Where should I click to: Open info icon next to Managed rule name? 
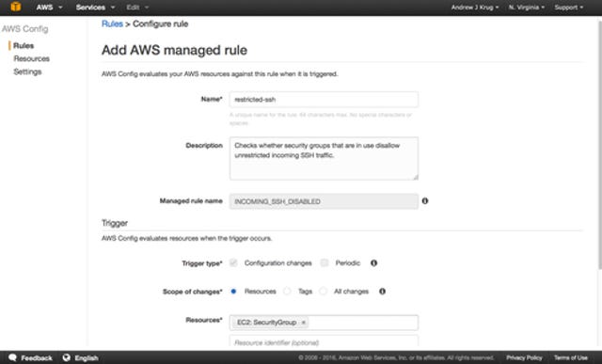(425, 201)
